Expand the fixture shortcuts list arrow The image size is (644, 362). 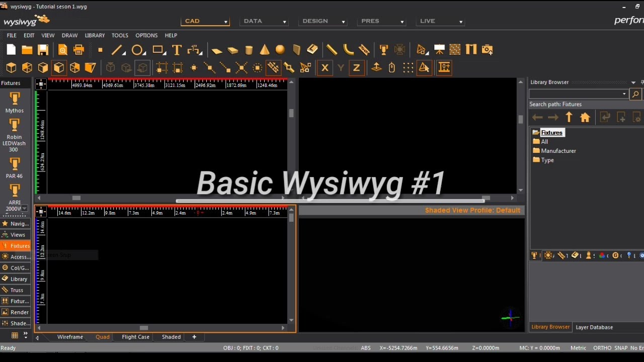[25, 208]
